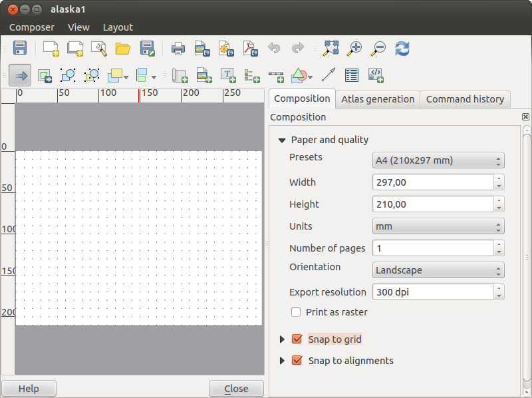The width and height of the screenshot is (532, 398).
Task: Click the Width input field
Action: click(x=433, y=182)
